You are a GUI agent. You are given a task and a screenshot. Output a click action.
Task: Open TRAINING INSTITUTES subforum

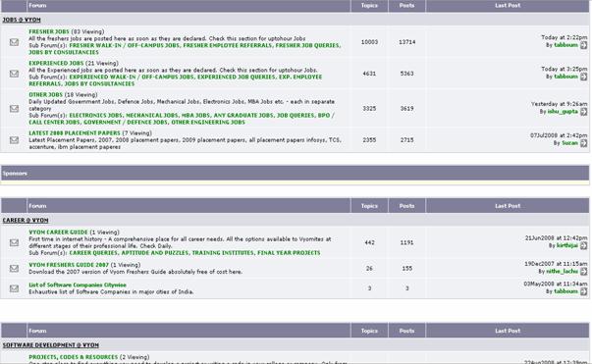(223, 253)
